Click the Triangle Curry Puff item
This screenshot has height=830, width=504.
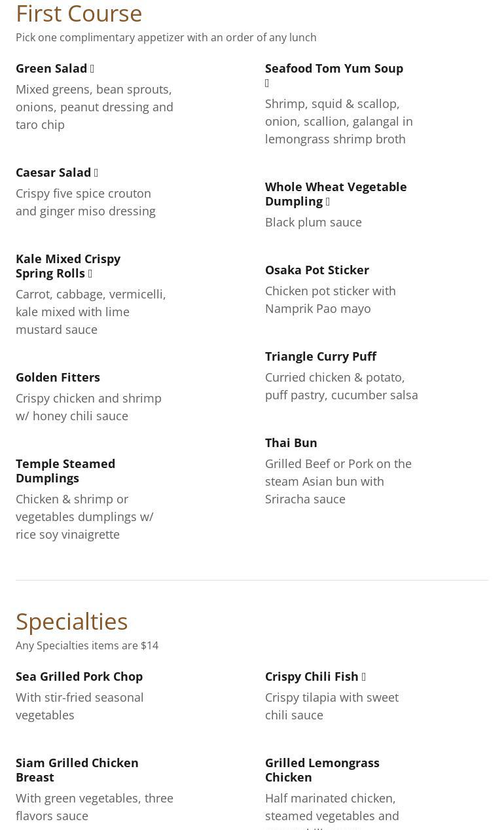pos(320,356)
